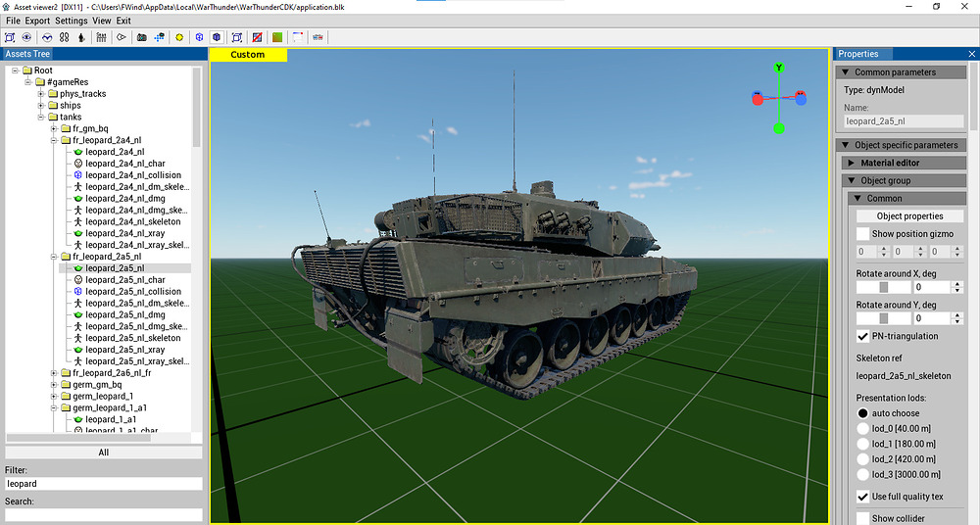The image size is (980, 525).
Task: Expand the Material editor section
Action: click(852, 164)
